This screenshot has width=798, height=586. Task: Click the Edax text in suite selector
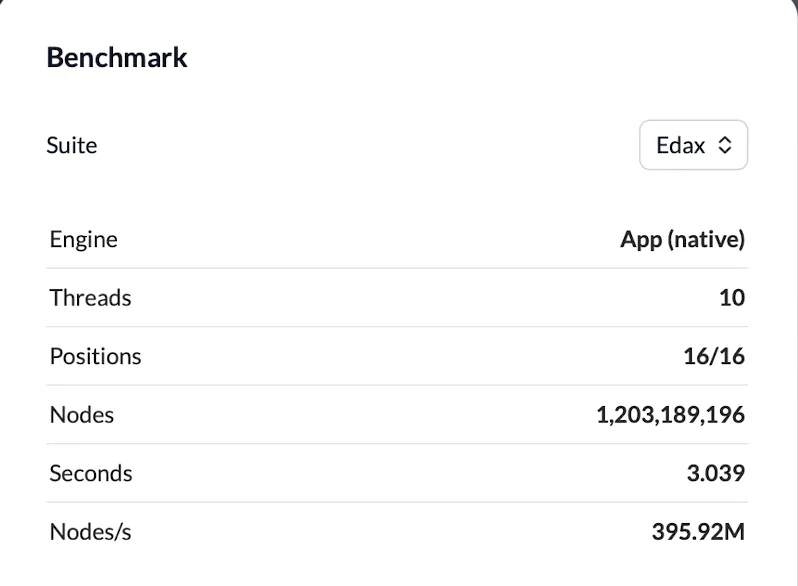click(x=680, y=146)
